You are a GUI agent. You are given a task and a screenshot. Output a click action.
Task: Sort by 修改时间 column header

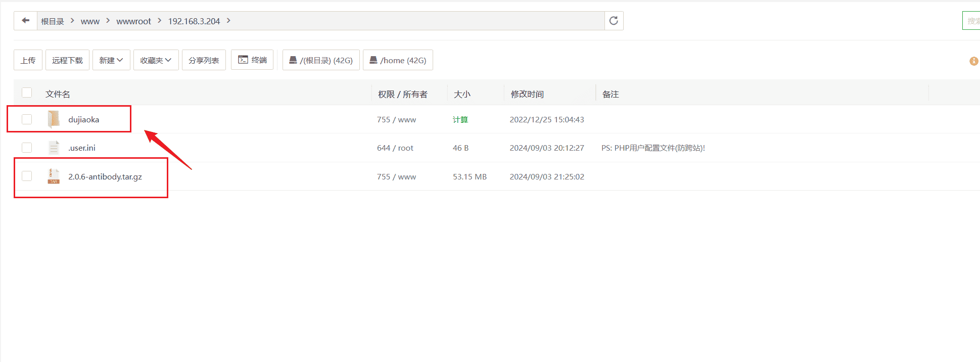pyautogui.click(x=527, y=94)
